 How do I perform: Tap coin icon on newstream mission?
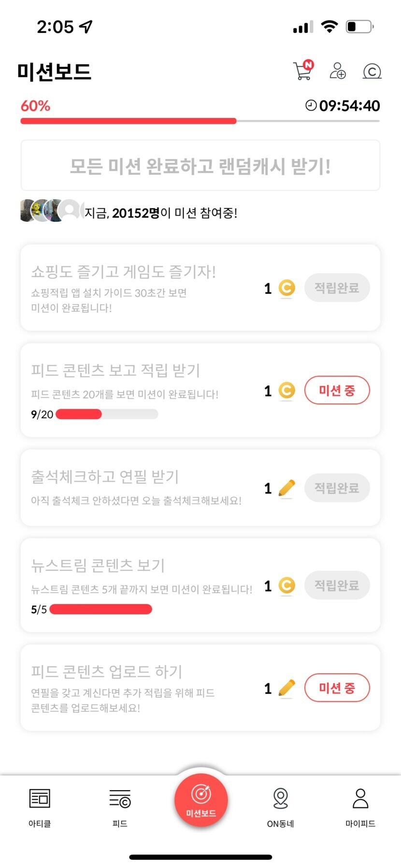(x=286, y=586)
